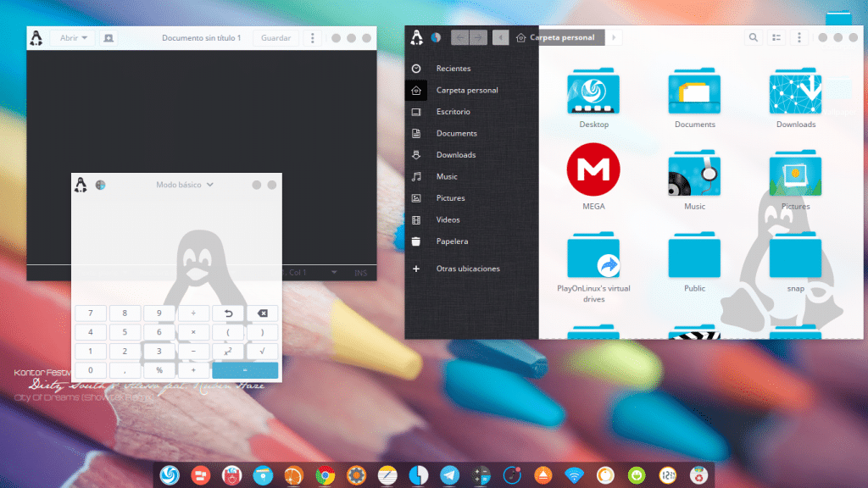Click the 5 key on calculator
The image size is (868, 488).
click(x=125, y=332)
